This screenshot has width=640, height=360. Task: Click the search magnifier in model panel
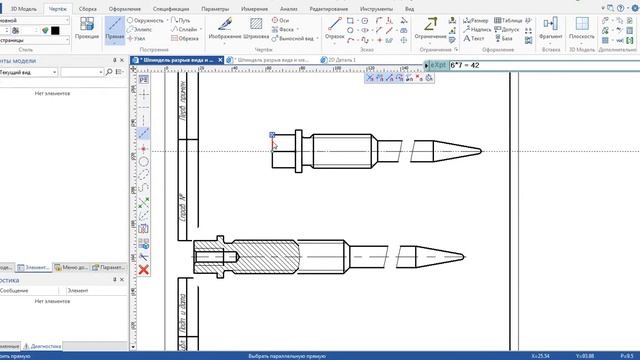109,72
